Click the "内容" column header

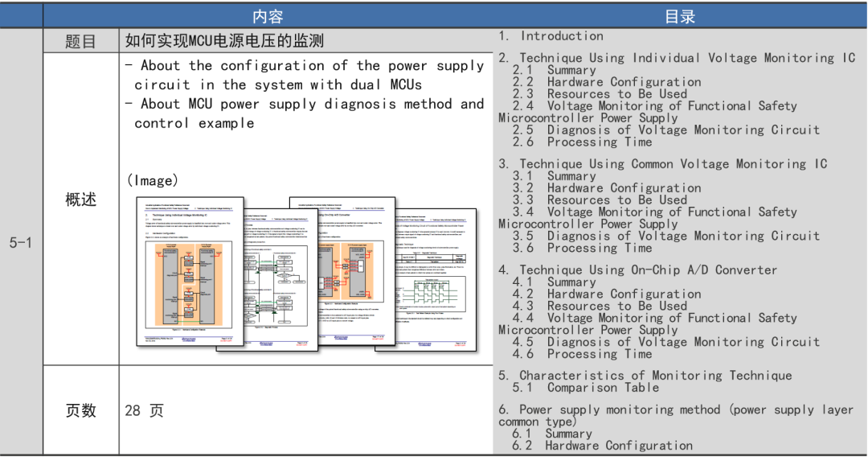268,16
